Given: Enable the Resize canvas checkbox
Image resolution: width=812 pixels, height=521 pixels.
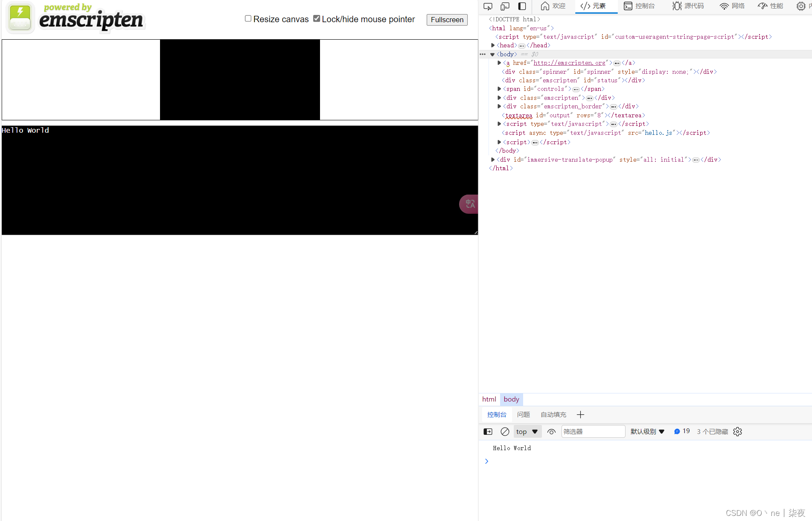Looking at the screenshot, I should [x=248, y=18].
